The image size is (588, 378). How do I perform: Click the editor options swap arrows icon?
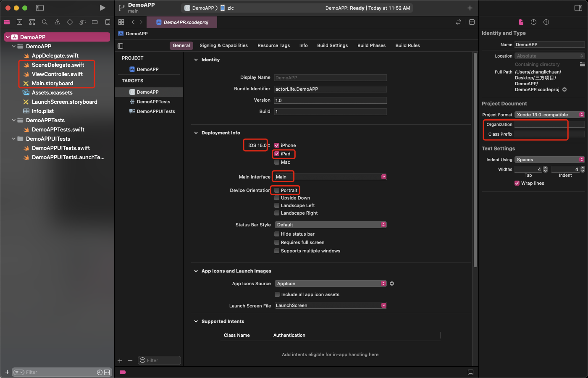(458, 22)
